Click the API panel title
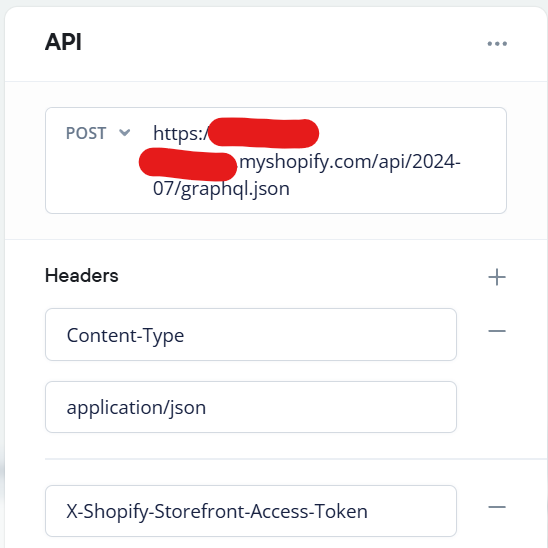The image size is (548, 548). (63, 42)
